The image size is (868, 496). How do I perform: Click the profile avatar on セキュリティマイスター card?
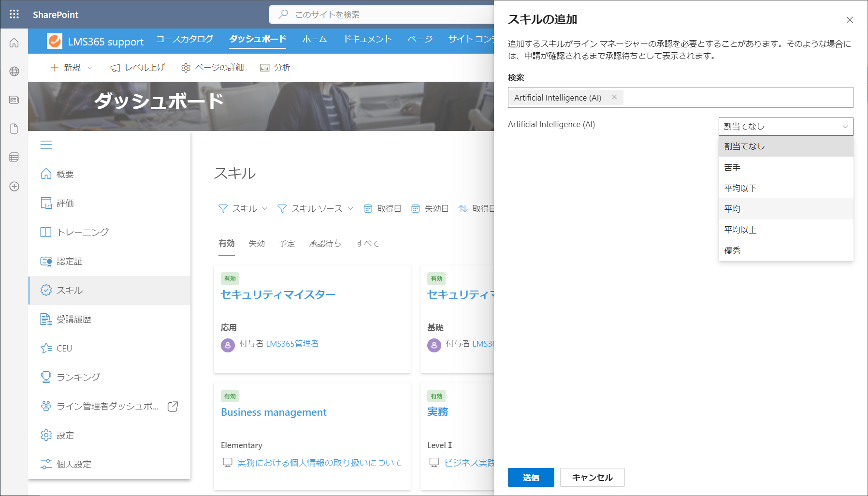[228, 345]
